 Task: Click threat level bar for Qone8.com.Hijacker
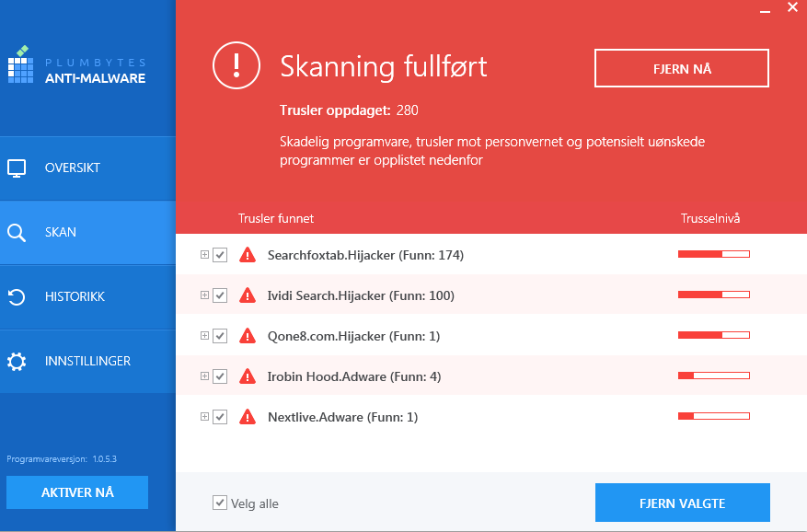[714, 335]
